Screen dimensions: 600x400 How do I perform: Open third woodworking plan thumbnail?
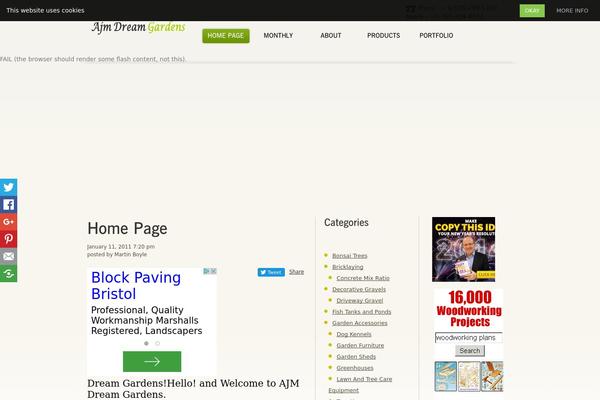[492, 376]
